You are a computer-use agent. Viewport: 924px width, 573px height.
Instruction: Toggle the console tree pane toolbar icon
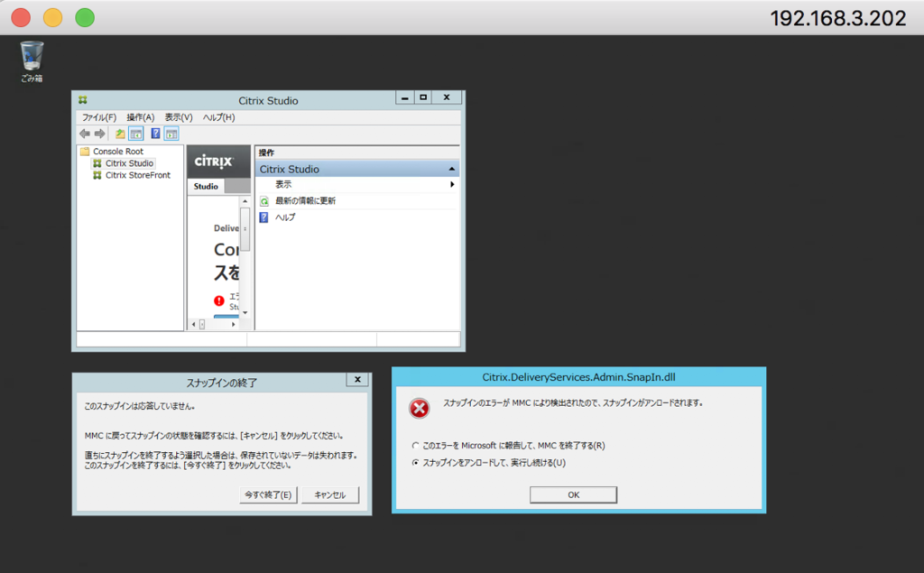135,134
